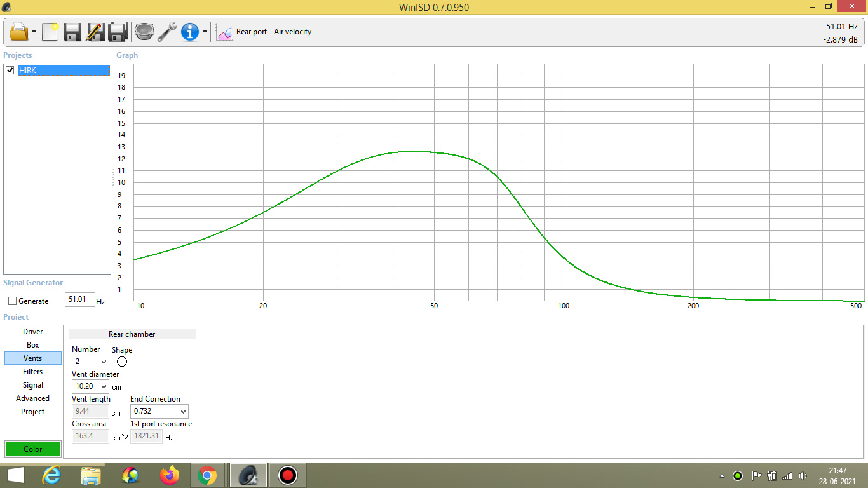Screen dimensions: 868x488
Task: Click the network signal tray icon
Action: (787, 476)
